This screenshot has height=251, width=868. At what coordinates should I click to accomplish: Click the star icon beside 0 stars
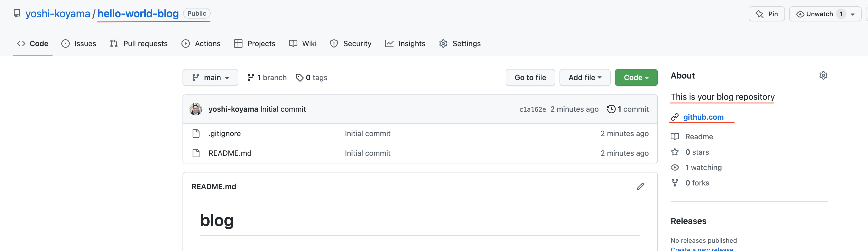pos(675,152)
